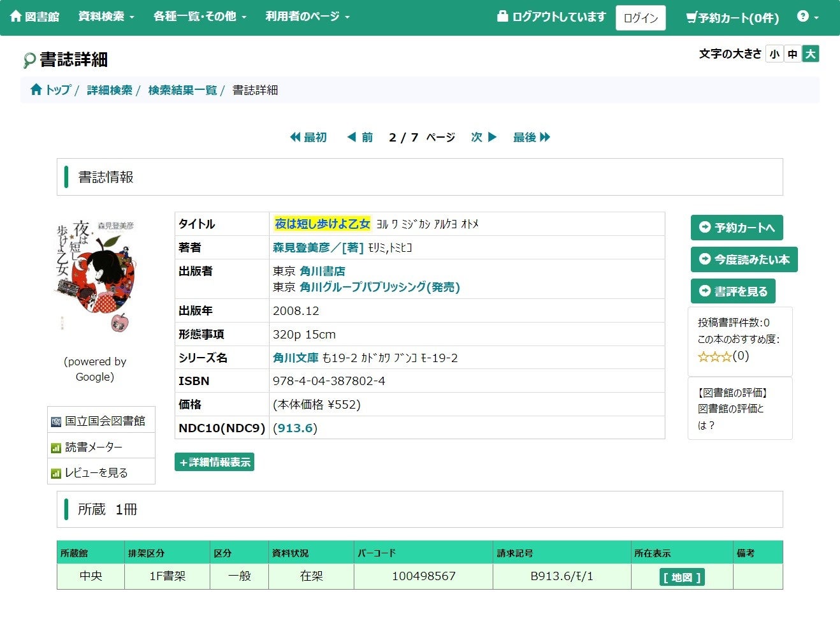840x626 pixels.
Task: Add the book with 予約カートへ button
Action: [737, 228]
